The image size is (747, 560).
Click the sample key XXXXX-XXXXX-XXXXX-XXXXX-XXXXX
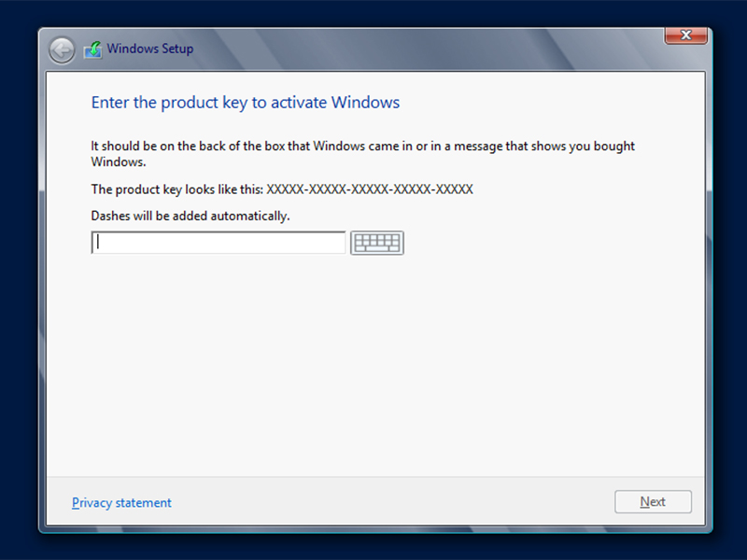(370, 189)
